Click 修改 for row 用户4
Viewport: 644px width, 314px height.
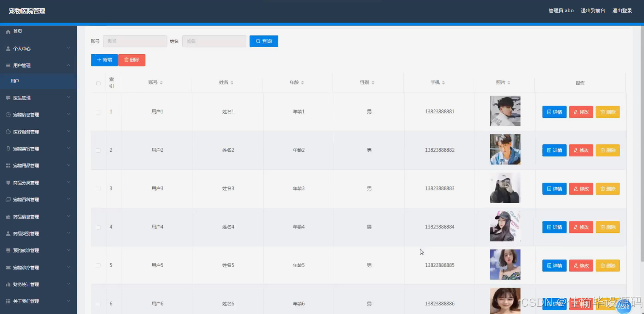click(x=581, y=227)
